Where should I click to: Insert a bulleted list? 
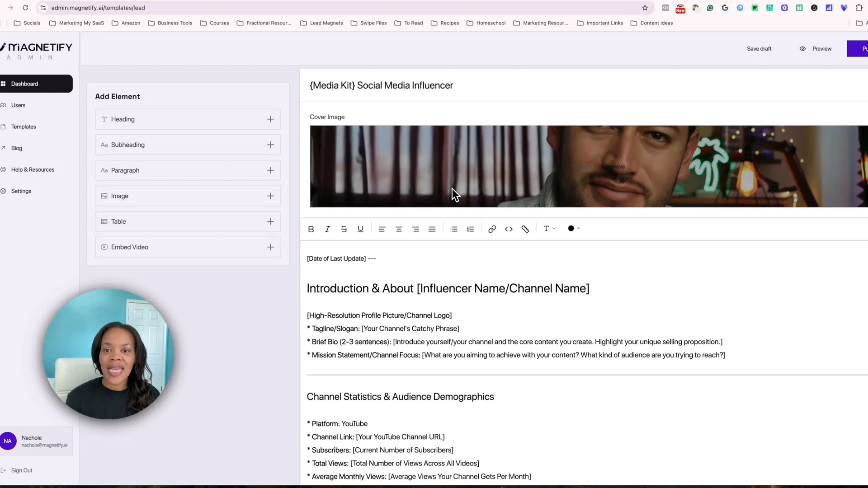pos(454,229)
